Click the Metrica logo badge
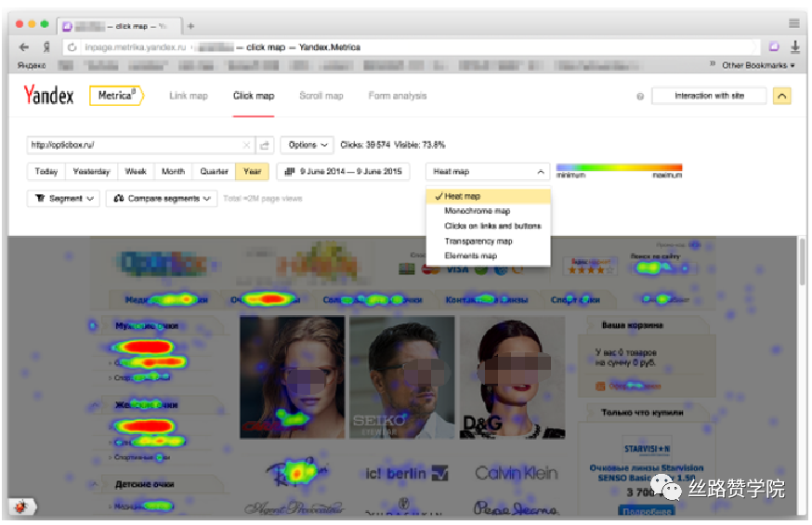Screen dimensions: 812x525 pos(116,96)
